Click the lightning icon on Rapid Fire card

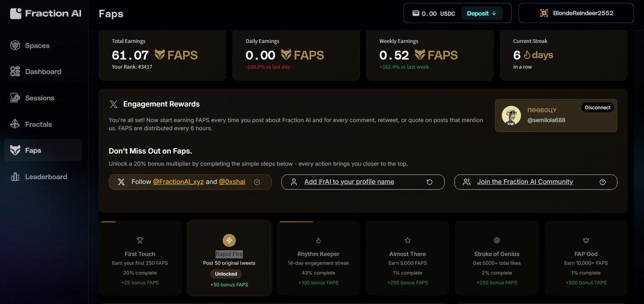pos(229,240)
